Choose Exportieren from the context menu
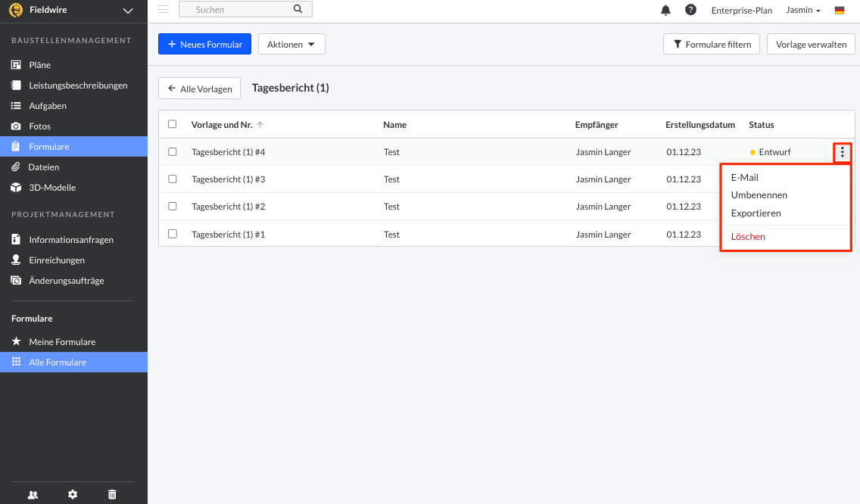The image size is (860, 504). pos(756,213)
